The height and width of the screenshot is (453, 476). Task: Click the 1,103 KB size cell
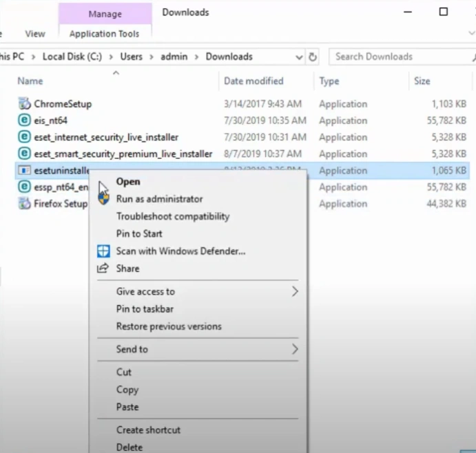tap(448, 104)
